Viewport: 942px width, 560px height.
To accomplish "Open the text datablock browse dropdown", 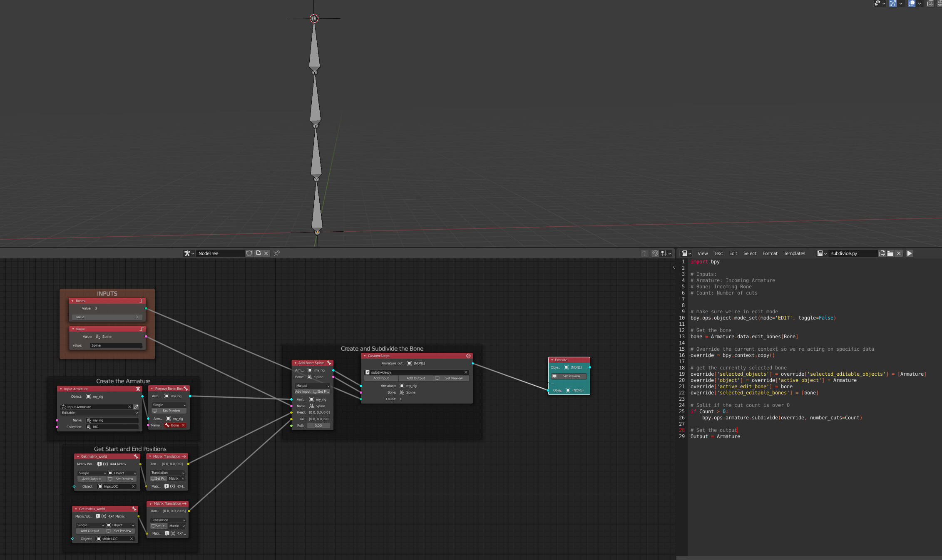I will tap(822, 253).
